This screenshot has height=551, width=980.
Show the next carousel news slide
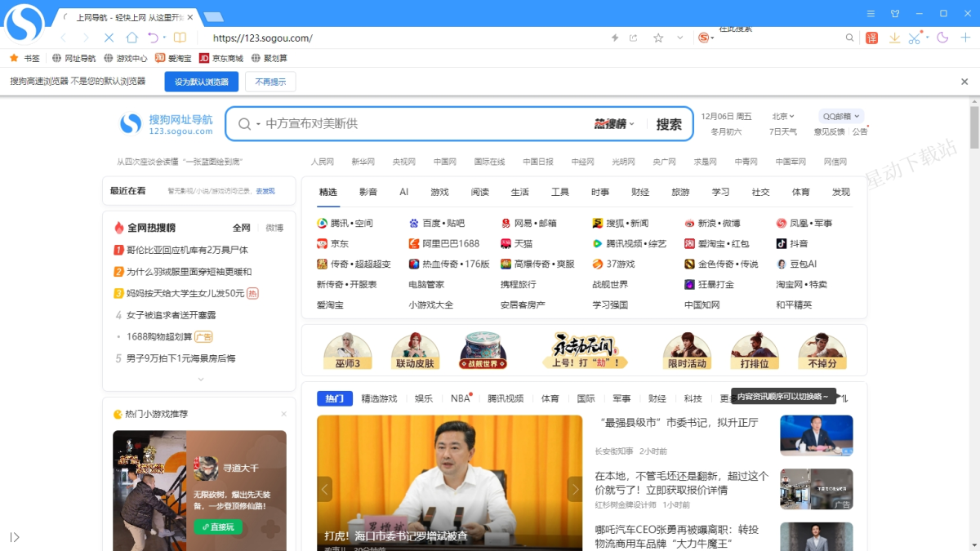(x=575, y=489)
